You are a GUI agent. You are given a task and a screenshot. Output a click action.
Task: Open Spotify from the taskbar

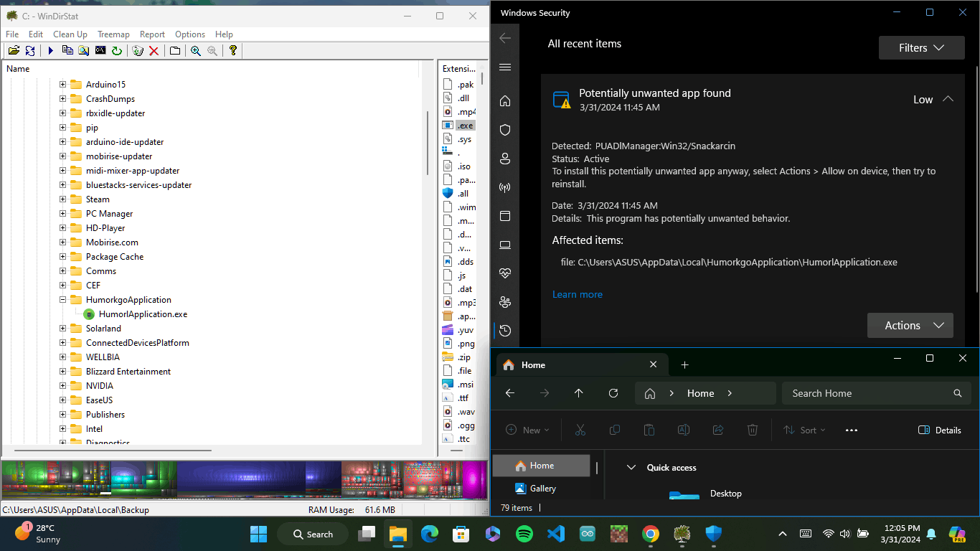[524, 534]
